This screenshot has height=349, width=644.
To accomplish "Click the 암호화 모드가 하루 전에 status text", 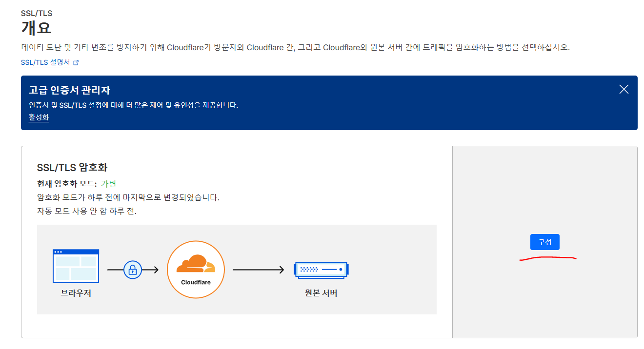I will 128,198.
